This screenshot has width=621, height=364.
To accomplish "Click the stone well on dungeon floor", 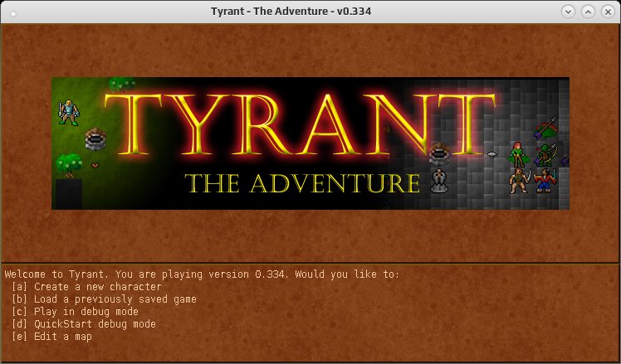I will (x=439, y=153).
